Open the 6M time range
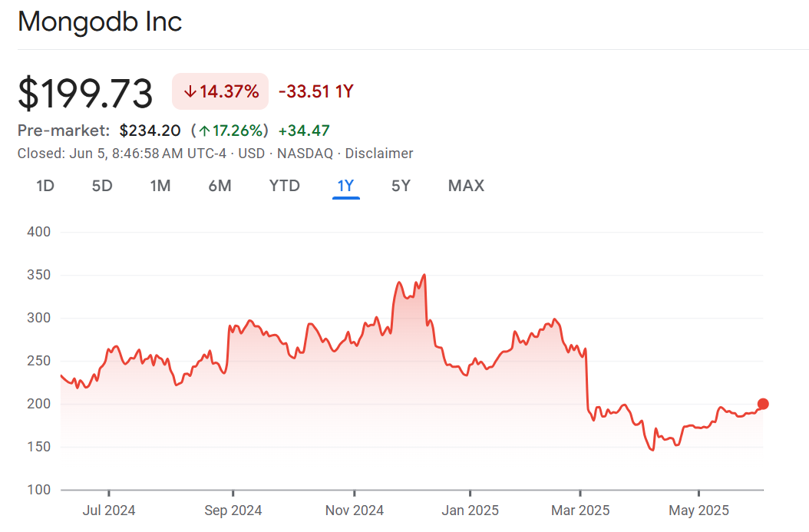This screenshot has width=809, height=532. 220,186
